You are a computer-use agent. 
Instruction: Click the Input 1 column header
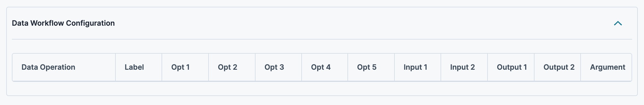418,67
